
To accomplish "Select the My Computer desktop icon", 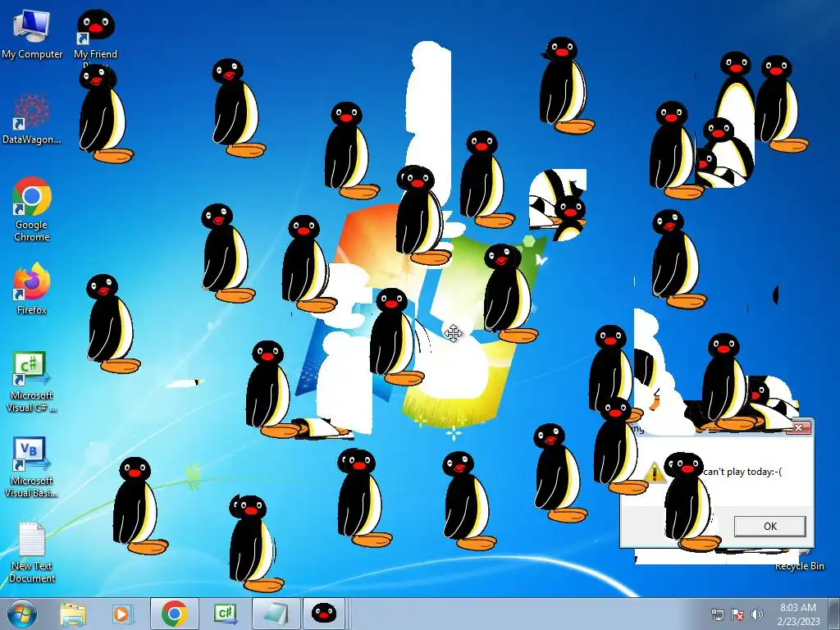I will tap(32, 34).
